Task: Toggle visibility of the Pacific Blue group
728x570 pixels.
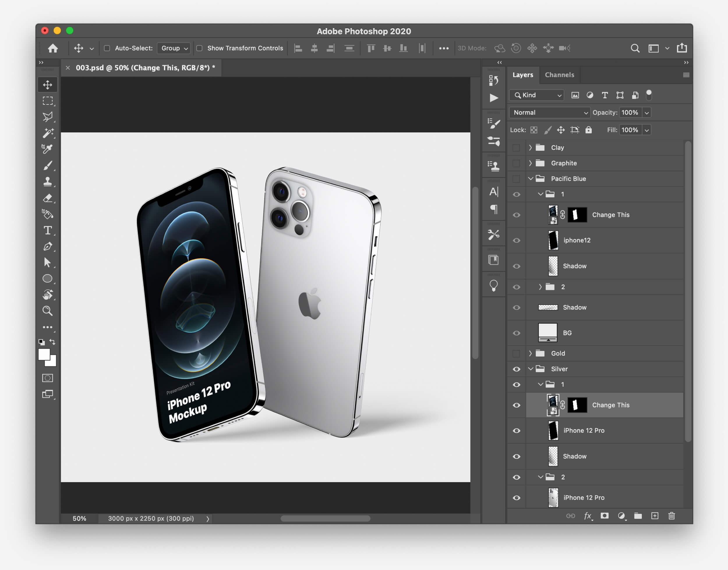Action: pos(516,179)
